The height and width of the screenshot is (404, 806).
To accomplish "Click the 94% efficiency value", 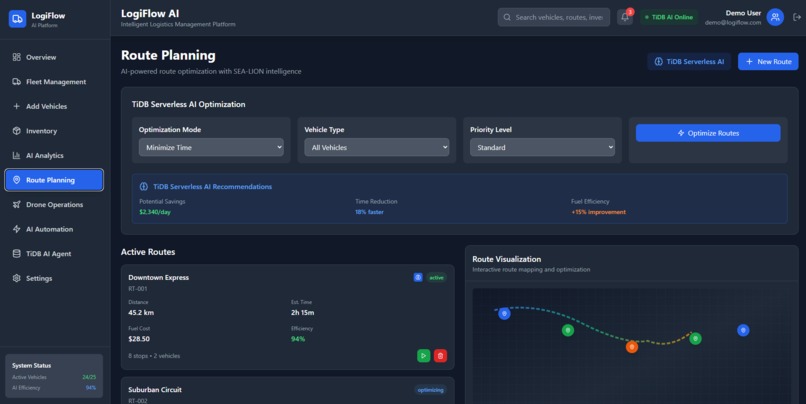I will [298, 339].
